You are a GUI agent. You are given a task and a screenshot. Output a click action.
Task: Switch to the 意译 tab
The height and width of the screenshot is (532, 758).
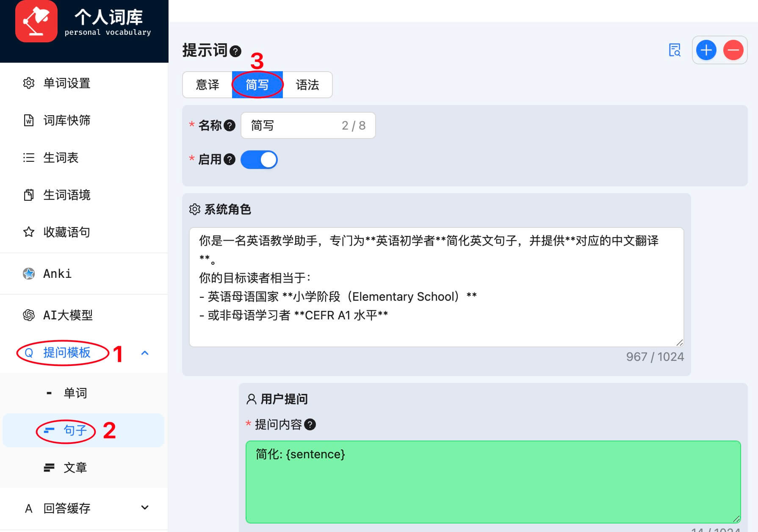[x=207, y=85]
